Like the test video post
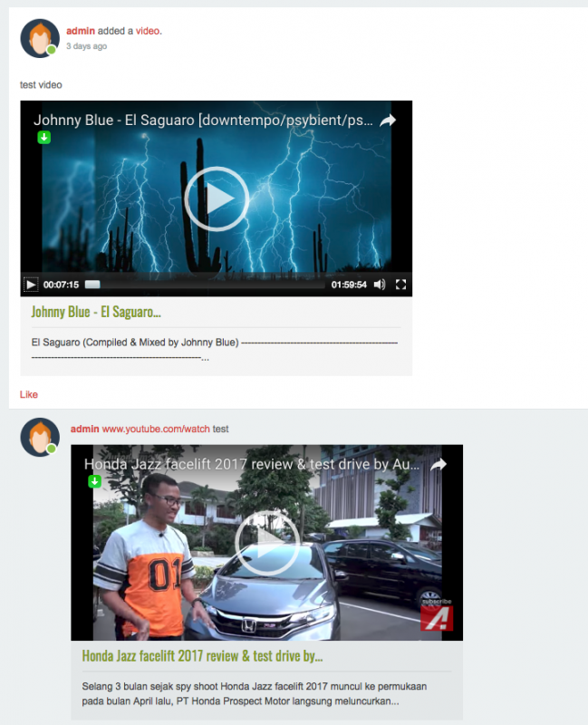Screen dimensions: 588x725 (29, 394)
